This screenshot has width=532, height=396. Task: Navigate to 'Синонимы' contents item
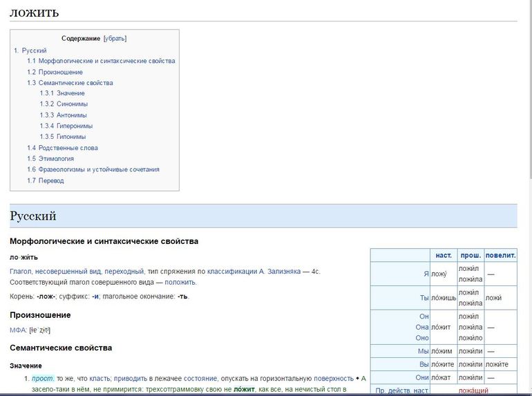coord(72,104)
